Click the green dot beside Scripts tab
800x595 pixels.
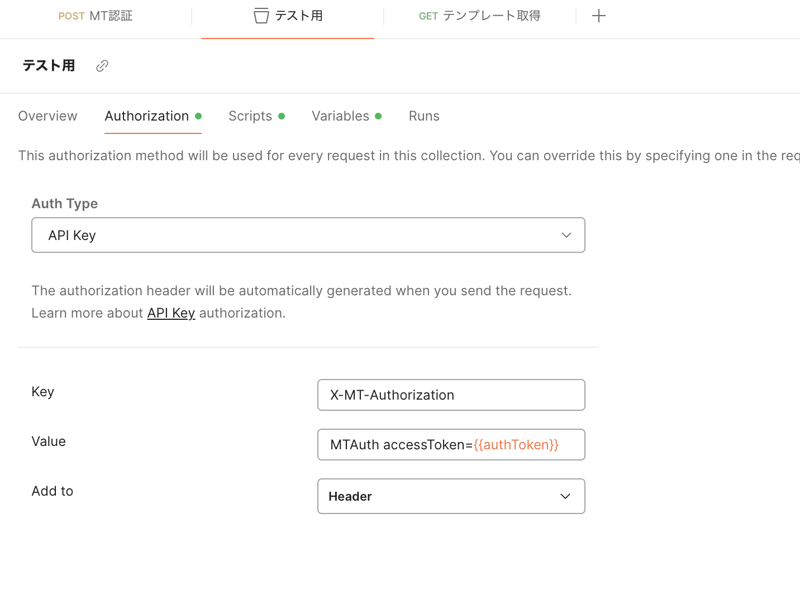pos(282,116)
